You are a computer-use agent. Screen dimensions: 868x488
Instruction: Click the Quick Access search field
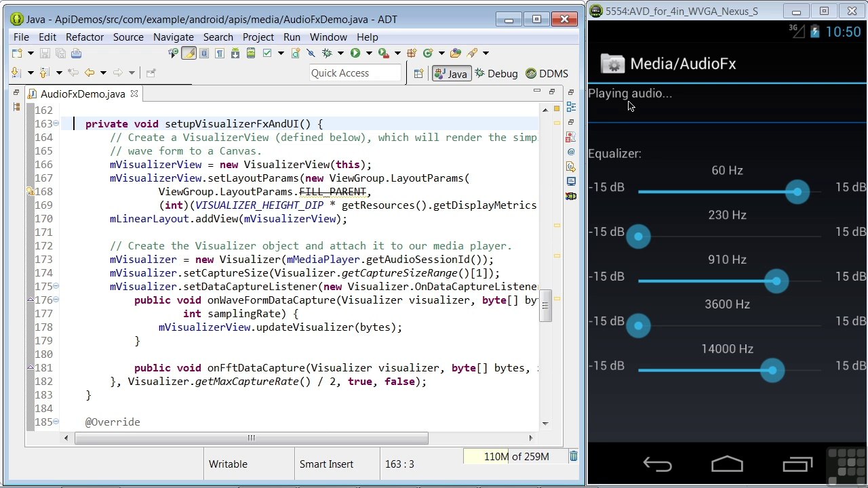coord(355,73)
